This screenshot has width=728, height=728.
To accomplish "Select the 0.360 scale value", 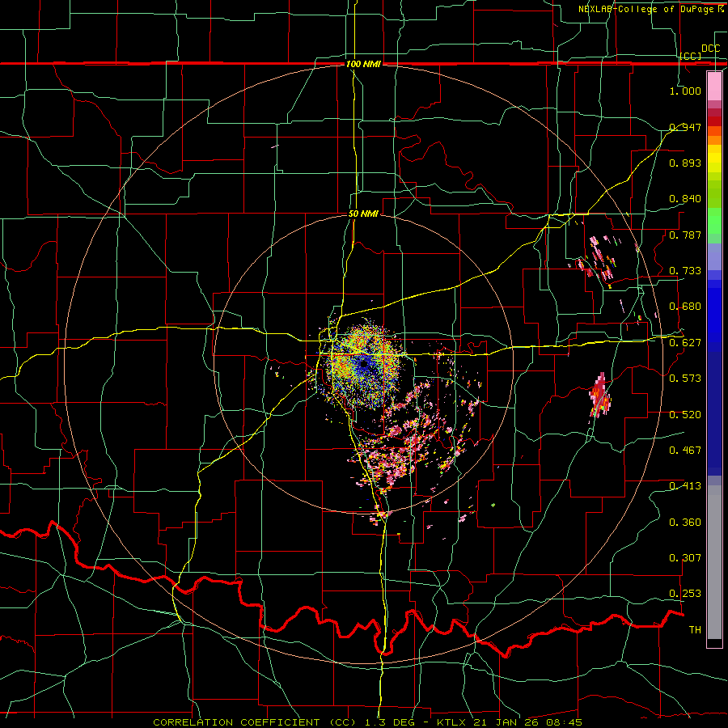I will [x=685, y=523].
